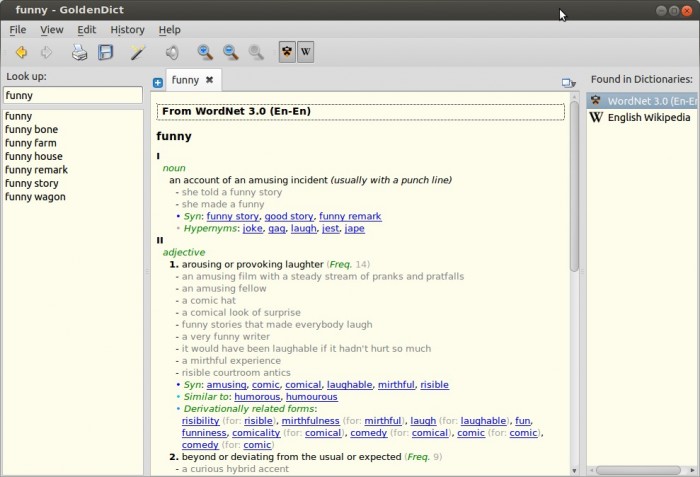Follow the 'funny story' synonym link
This screenshot has width=700, height=477.
click(234, 216)
